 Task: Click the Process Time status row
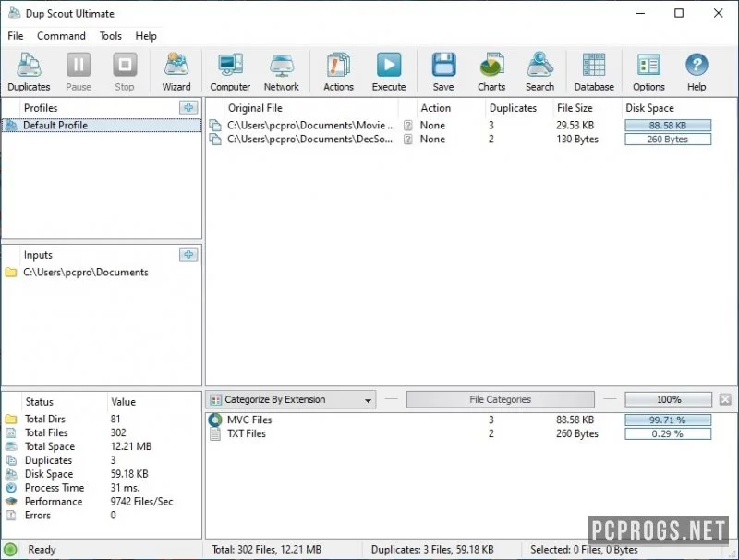102,488
